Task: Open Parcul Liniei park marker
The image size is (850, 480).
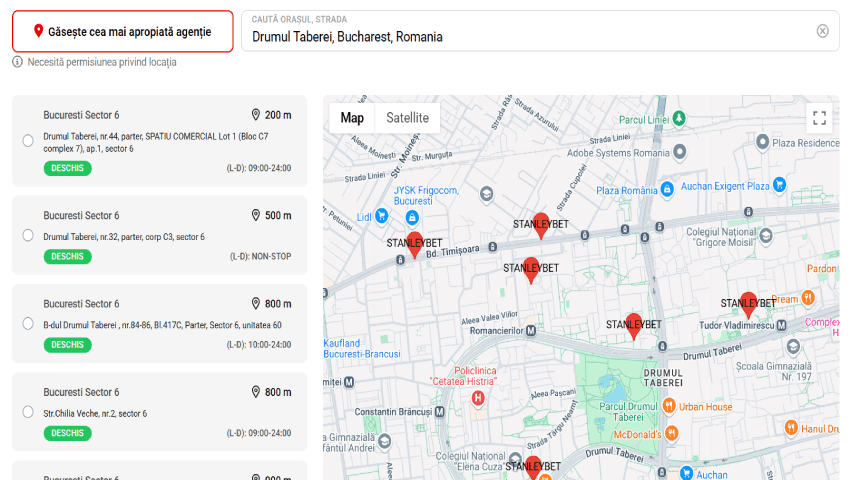Action: (x=679, y=118)
